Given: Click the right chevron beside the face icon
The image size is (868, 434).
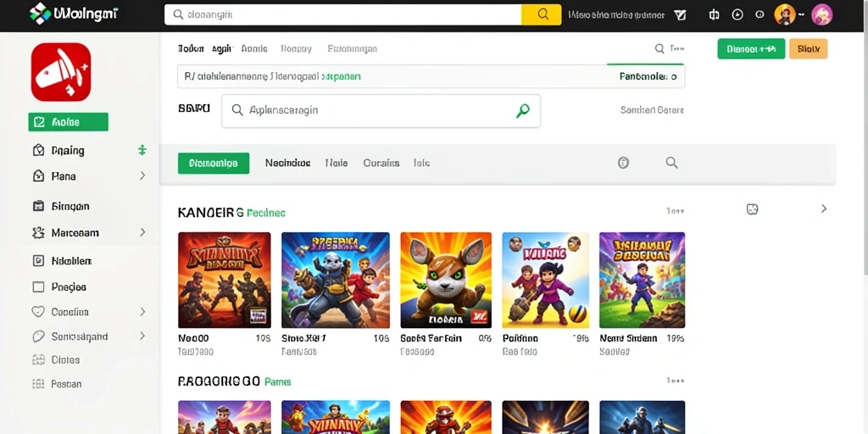Looking at the screenshot, I should tap(824, 209).
